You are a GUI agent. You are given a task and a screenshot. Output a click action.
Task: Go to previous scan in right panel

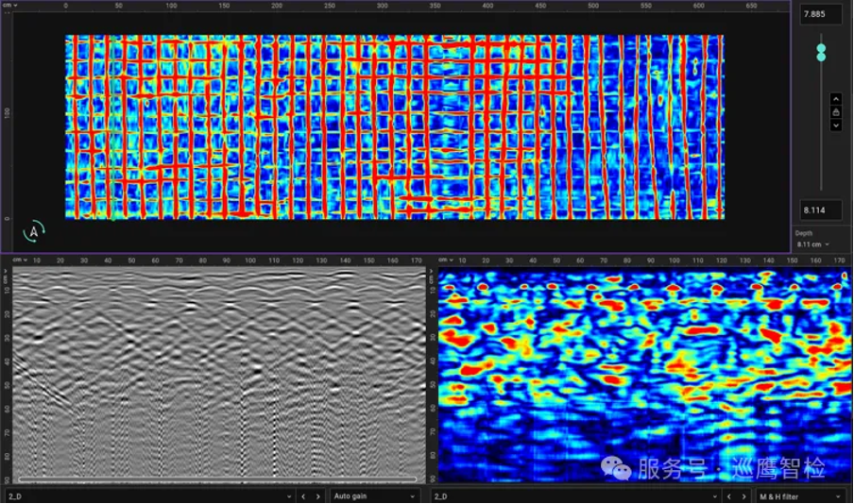[727, 496]
